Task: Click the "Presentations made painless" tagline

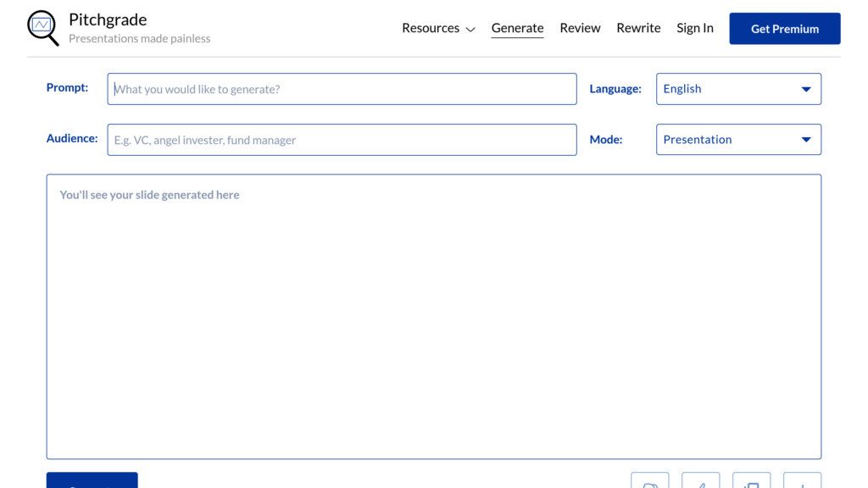Action: click(x=140, y=39)
